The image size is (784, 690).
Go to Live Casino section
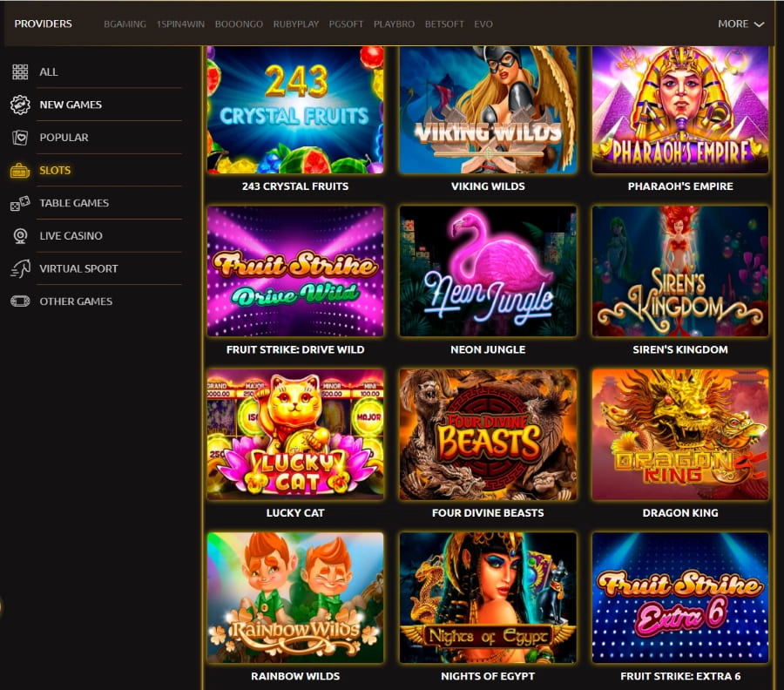(x=71, y=236)
